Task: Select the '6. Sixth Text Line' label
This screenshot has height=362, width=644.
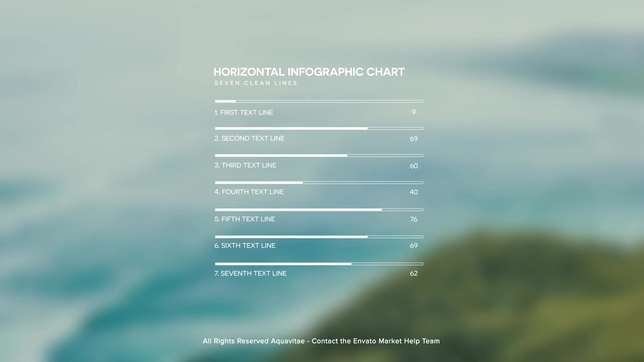Action: click(x=245, y=246)
